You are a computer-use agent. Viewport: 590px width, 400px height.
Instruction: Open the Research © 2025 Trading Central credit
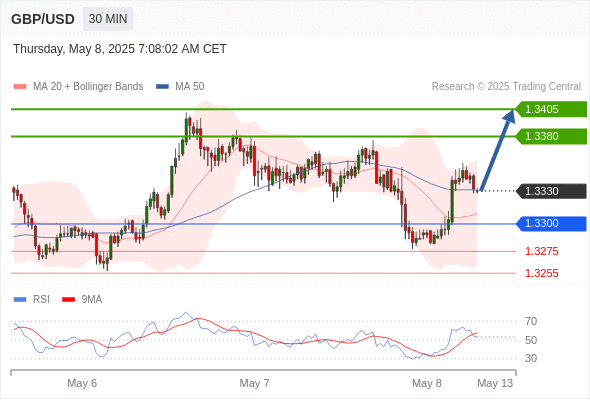point(506,87)
